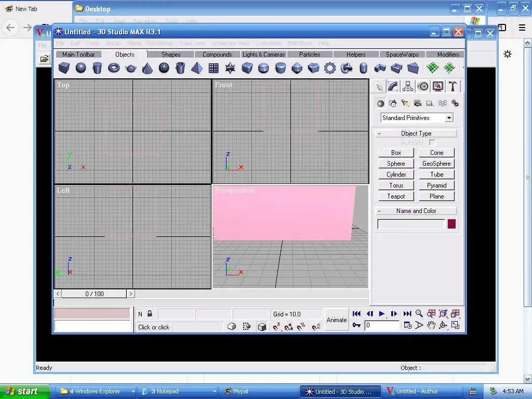
Task: Select the Box primitive icon on Objects shelf
Action: point(64,68)
